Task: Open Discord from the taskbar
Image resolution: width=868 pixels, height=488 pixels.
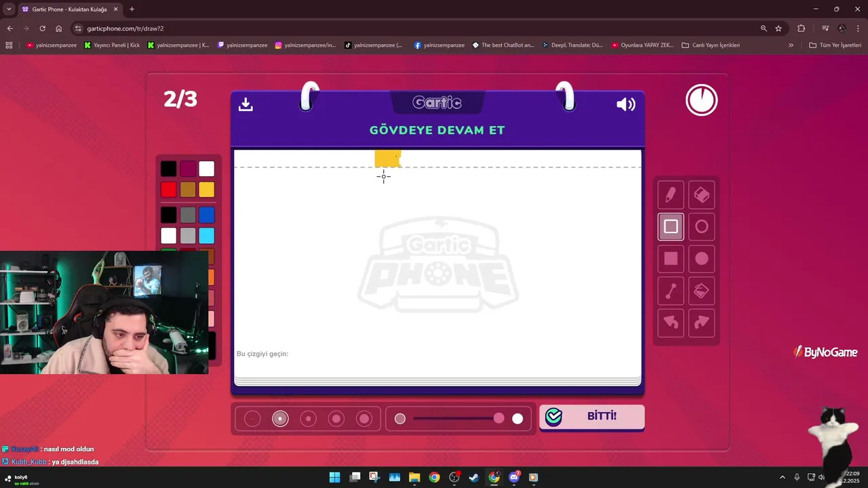Action: point(514,477)
